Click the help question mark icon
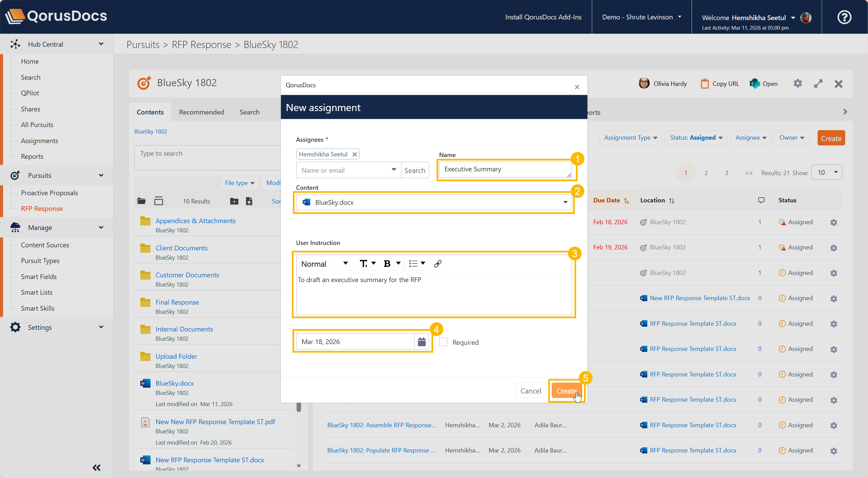 844,17
